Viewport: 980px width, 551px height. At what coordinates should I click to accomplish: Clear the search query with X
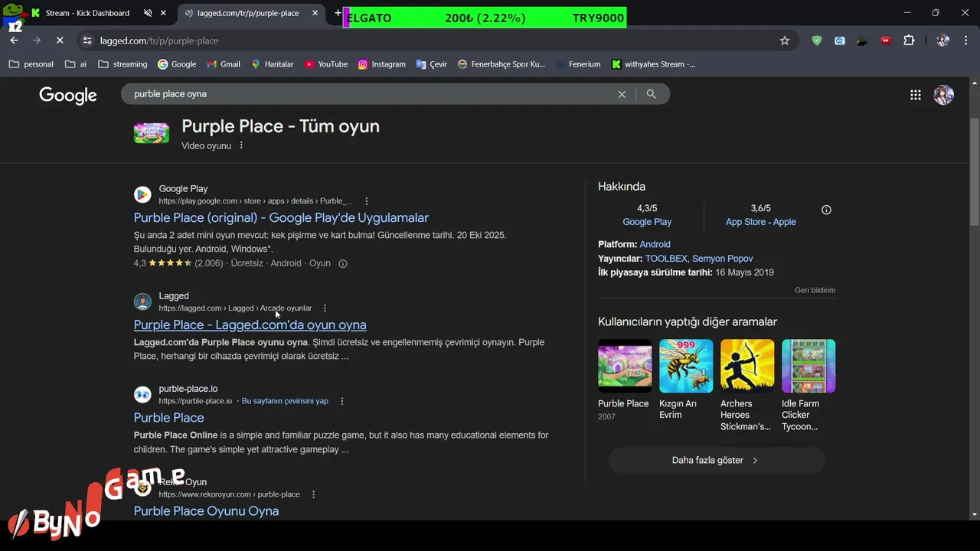click(x=622, y=94)
